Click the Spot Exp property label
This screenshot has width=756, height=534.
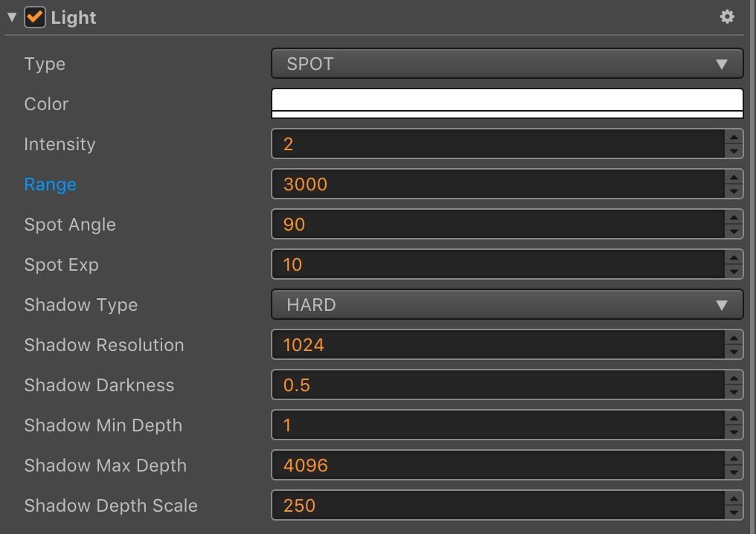(61, 265)
